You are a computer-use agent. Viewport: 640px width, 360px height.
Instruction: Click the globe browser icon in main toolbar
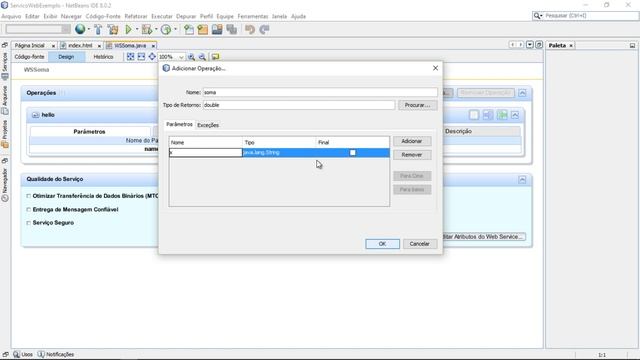80,29
